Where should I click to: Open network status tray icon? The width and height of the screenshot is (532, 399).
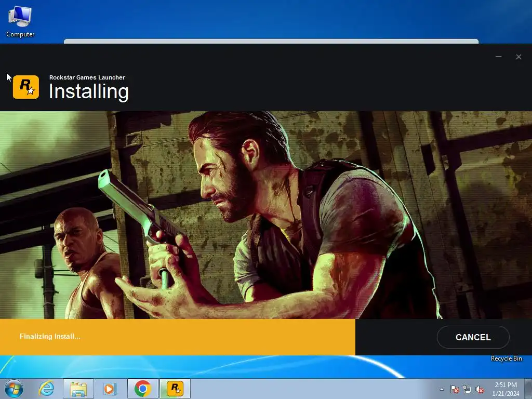point(467,389)
